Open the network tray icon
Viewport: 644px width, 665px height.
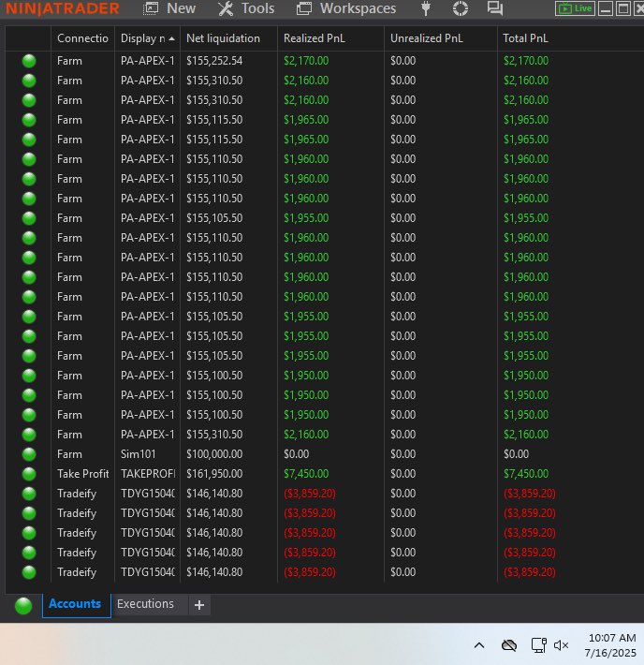(539, 645)
